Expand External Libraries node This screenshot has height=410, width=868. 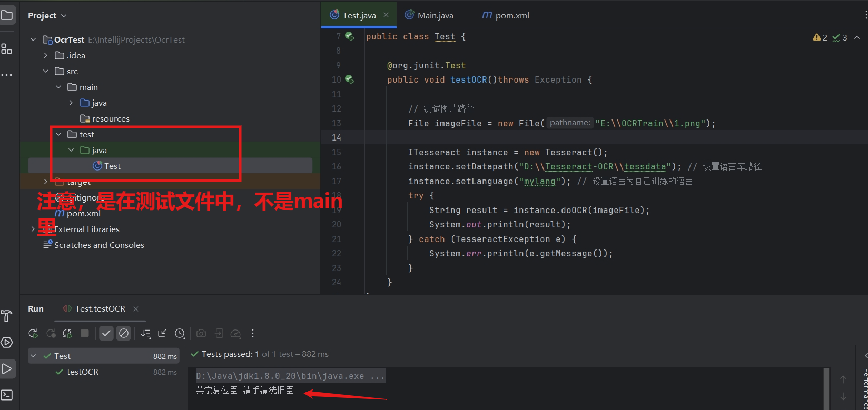coord(33,229)
